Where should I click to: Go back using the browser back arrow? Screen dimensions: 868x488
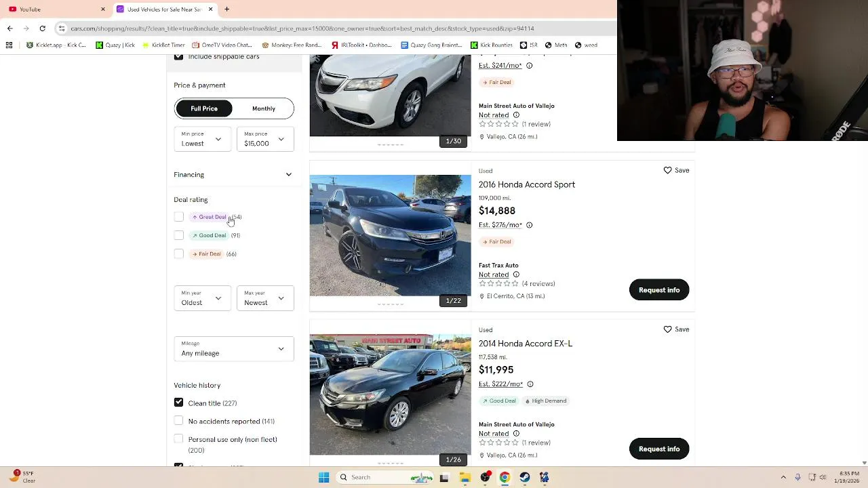9,28
